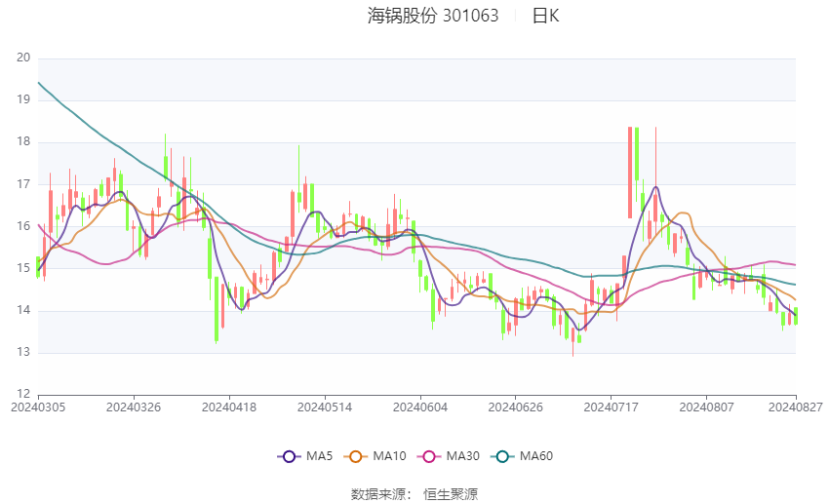Click the y-axis value 13
The height and width of the screenshot is (504, 829).
click(23, 352)
